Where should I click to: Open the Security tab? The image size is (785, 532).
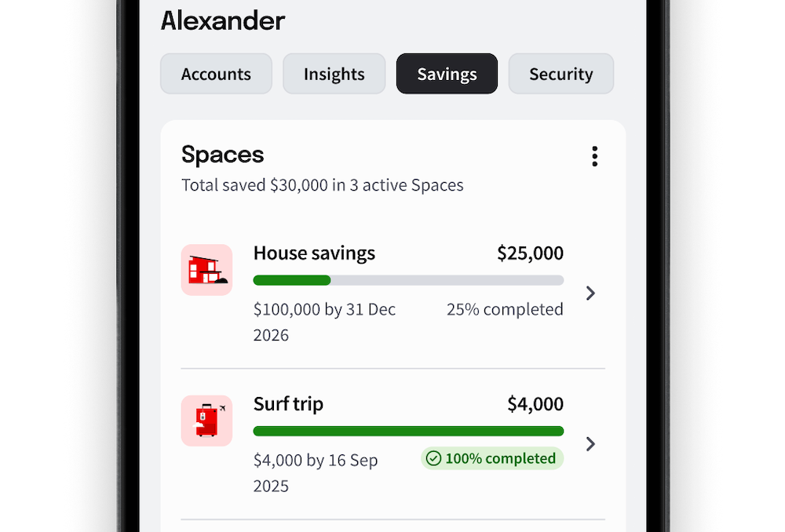tap(560, 74)
